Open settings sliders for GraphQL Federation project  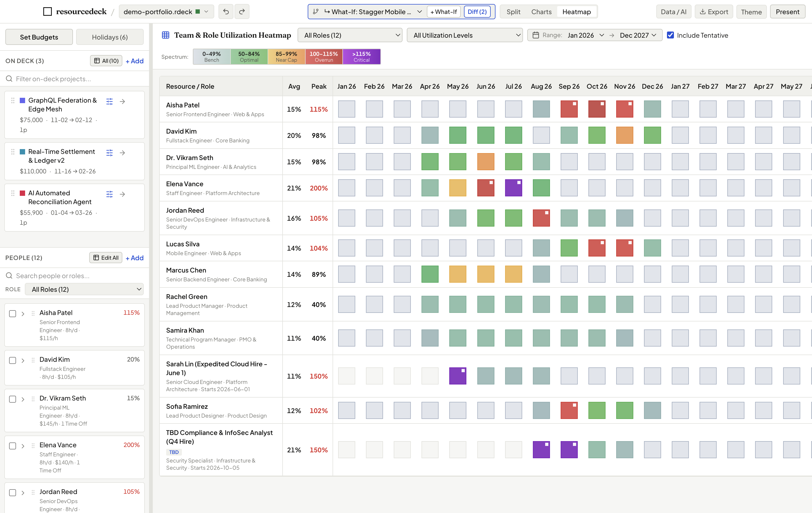[110, 101]
